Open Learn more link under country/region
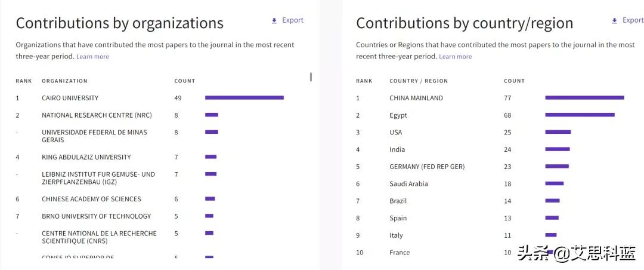 pyautogui.click(x=455, y=57)
